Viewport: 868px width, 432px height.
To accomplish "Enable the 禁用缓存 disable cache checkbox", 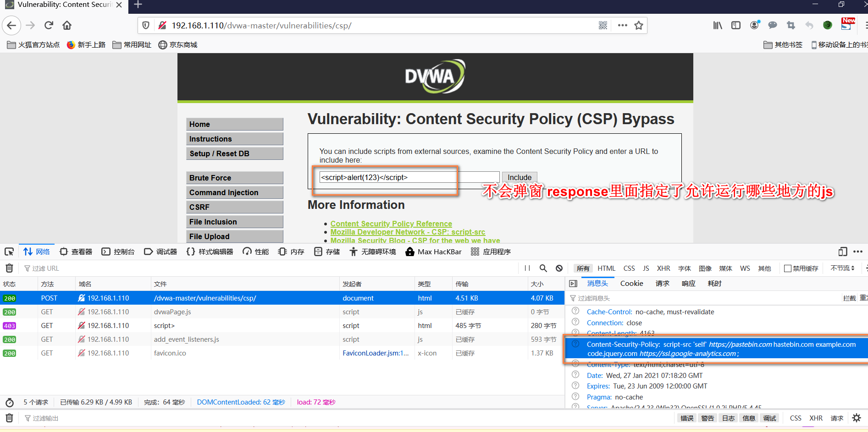I will pyautogui.click(x=787, y=268).
